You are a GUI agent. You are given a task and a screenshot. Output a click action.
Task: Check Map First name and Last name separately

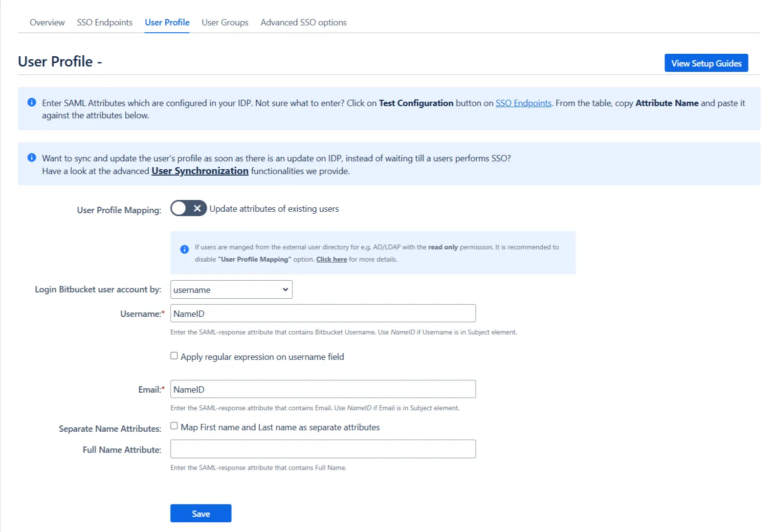coord(174,426)
